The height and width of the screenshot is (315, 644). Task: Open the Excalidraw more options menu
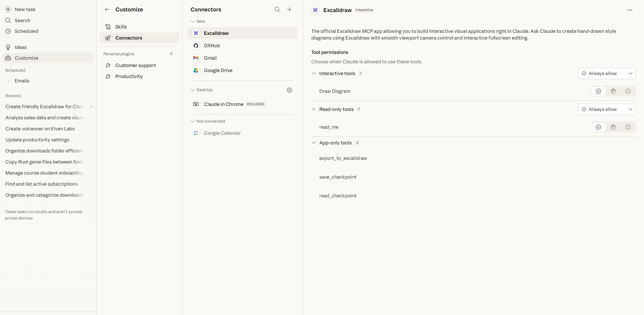pyautogui.click(x=630, y=10)
